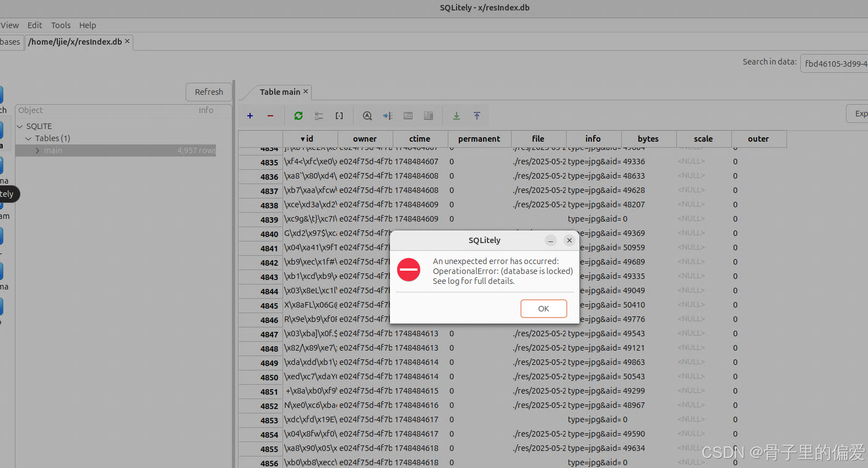Sort by the id column header

(310, 139)
